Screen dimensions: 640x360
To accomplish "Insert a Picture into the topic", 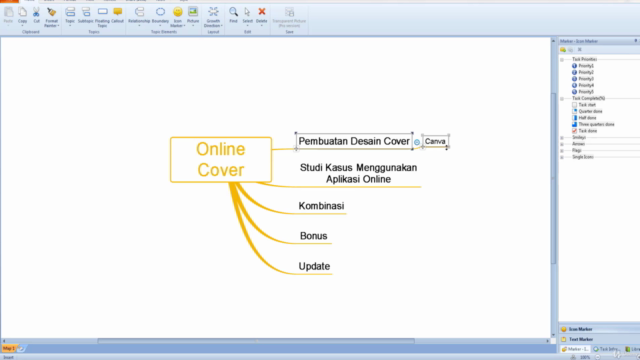I will pos(193,12).
